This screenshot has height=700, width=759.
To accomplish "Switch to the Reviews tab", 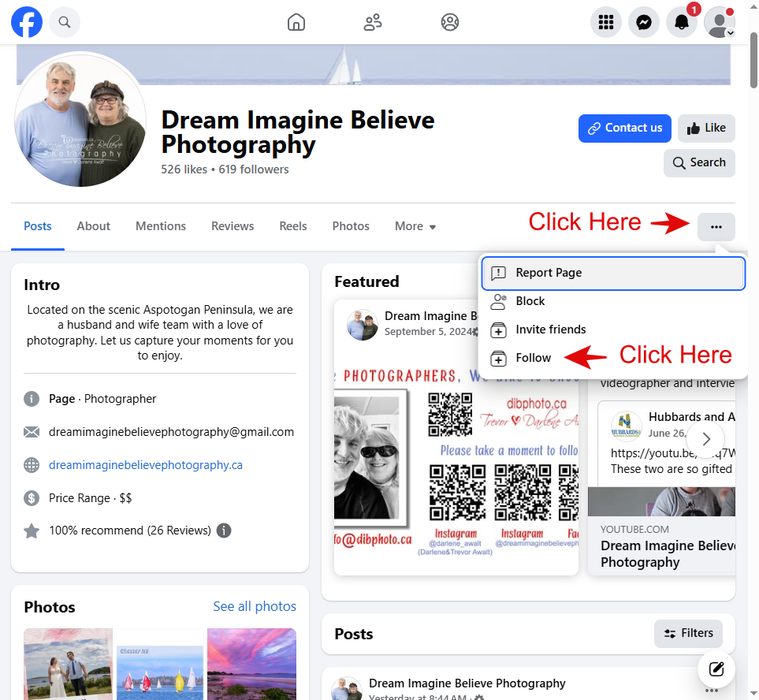I will click(x=233, y=226).
